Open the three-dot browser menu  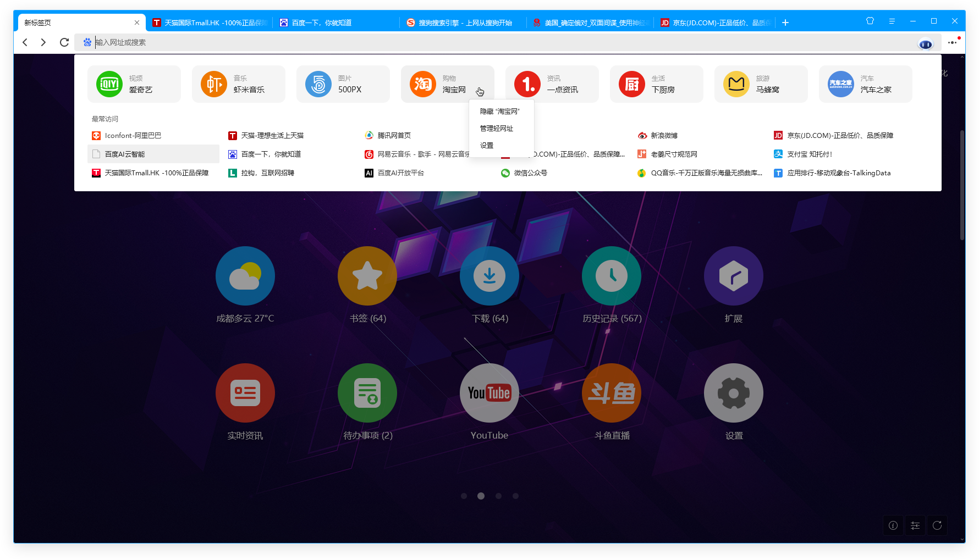[x=952, y=42]
